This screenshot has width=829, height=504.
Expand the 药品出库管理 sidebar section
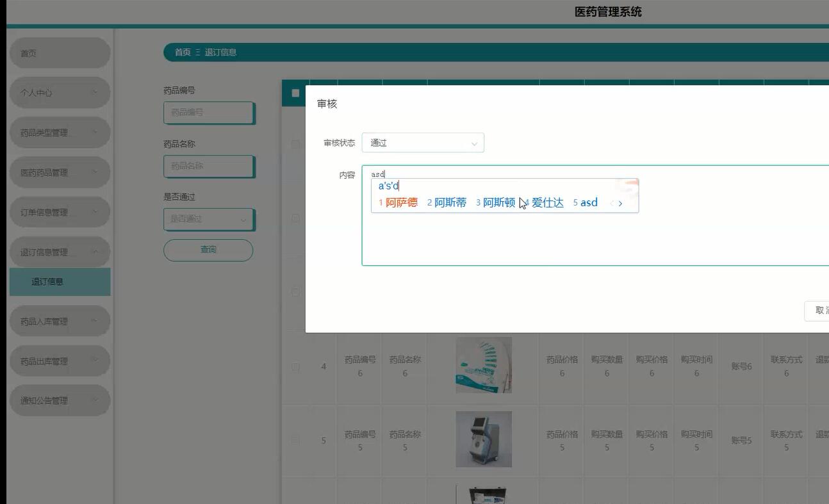click(60, 360)
